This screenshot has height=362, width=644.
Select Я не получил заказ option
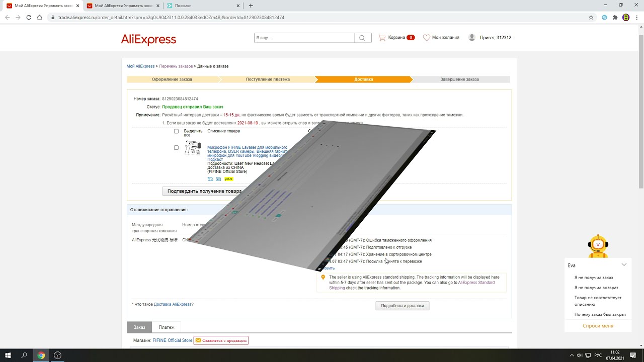pyautogui.click(x=594, y=278)
